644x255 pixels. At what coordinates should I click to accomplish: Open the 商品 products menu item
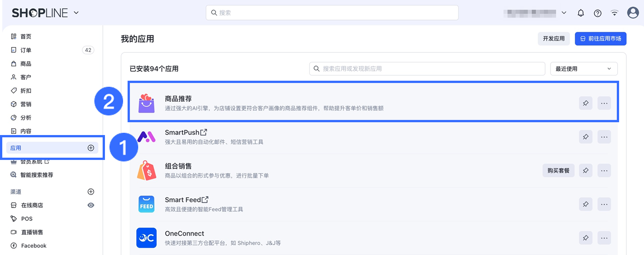pyautogui.click(x=26, y=64)
